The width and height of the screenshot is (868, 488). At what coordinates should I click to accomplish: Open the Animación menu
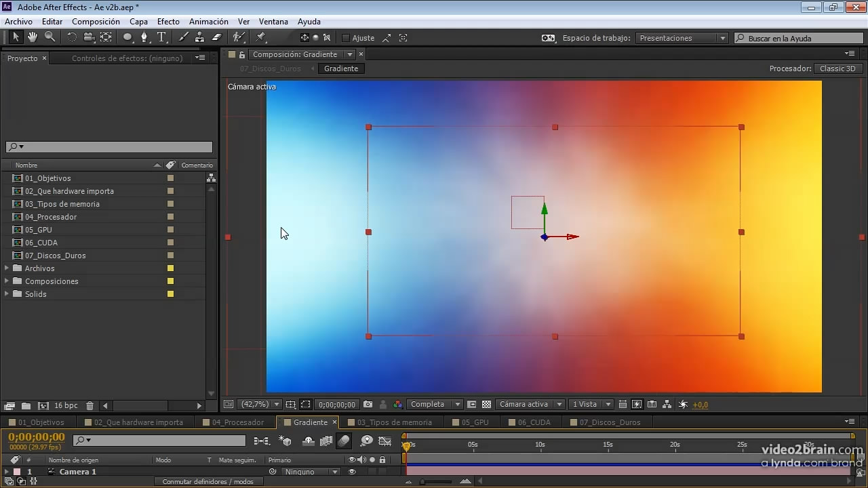coord(208,22)
